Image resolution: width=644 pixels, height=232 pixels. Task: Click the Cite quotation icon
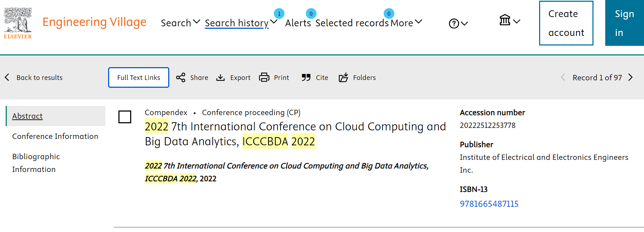306,77
